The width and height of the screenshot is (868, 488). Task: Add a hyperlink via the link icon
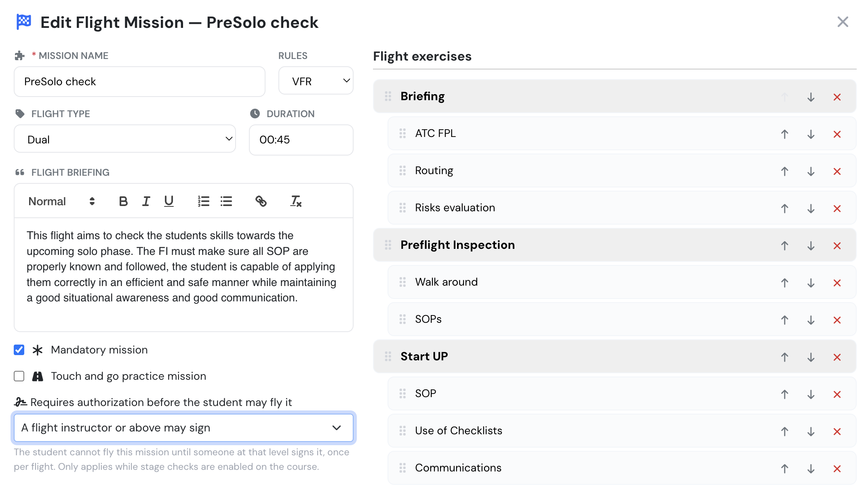[x=261, y=201]
